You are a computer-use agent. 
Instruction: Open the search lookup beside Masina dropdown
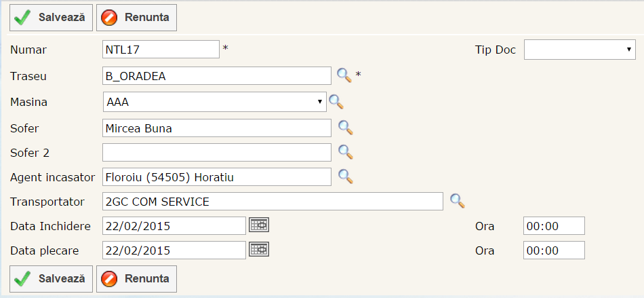click(336, 102)
